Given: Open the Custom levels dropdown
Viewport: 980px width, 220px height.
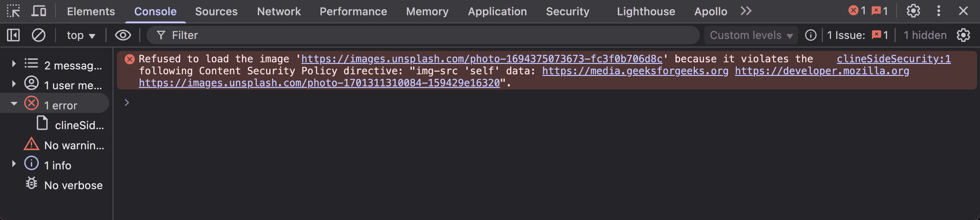Looking at the screenshot, I should coord(751,35).
